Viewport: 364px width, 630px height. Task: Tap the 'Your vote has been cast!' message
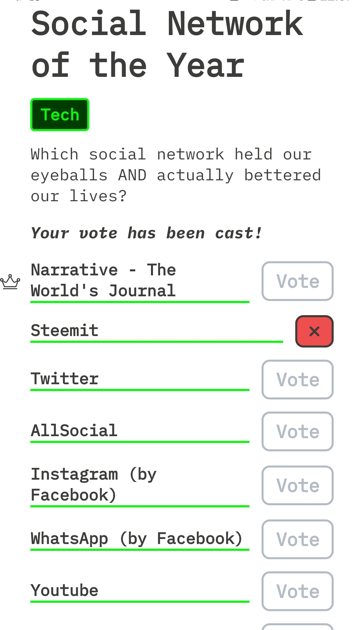pos(146,233)
